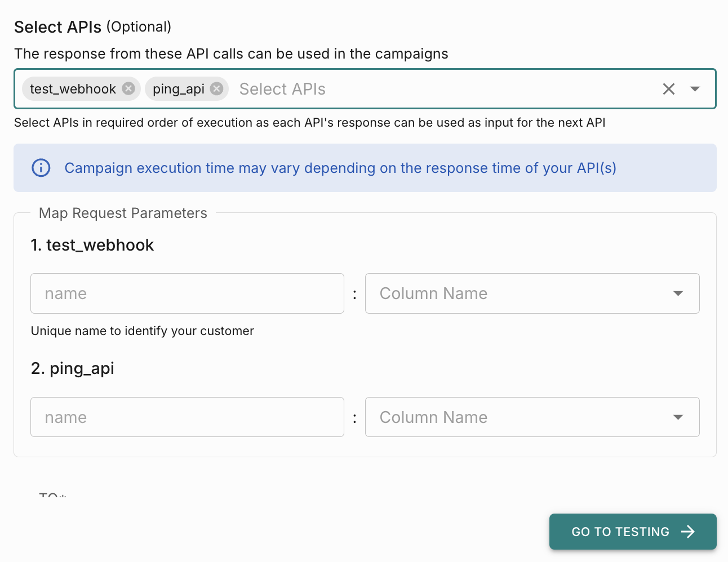Open the Select APIs dropdown arrow
Image resolution: width=728 pixels, height=562 pixels.
coord(695,89)
